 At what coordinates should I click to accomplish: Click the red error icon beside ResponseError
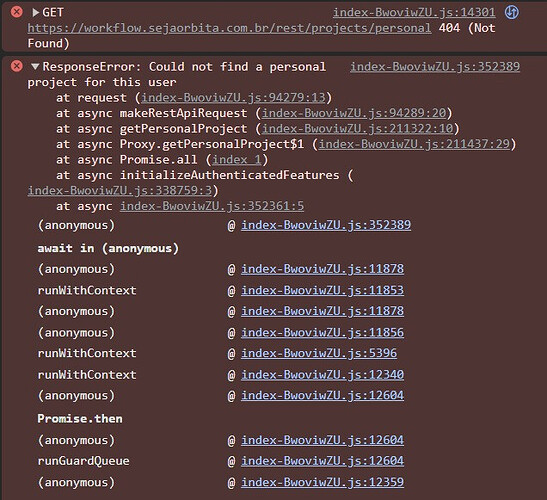16,66
